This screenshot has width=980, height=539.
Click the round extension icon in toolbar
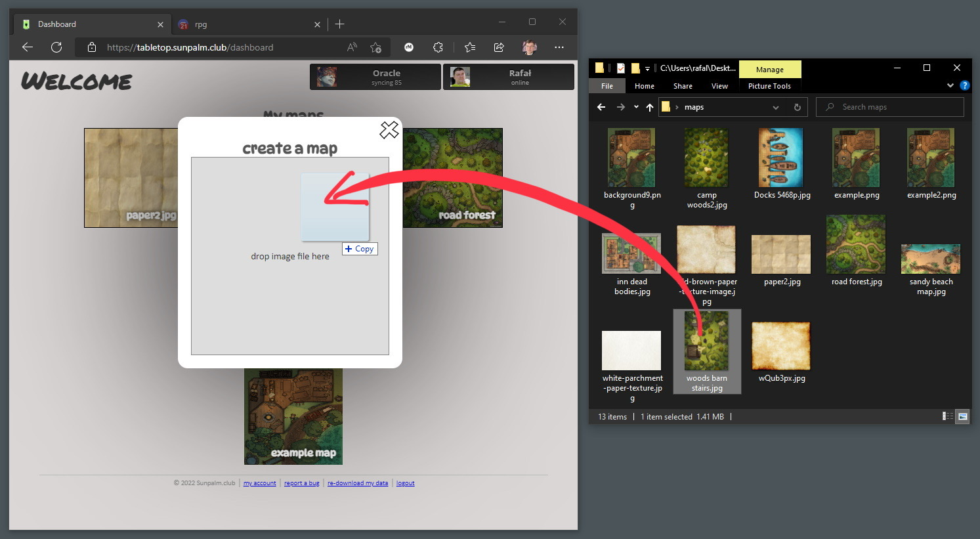pos(409,47)
